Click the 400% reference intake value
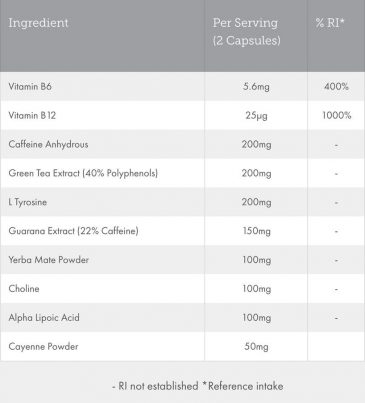 point(336,87)
